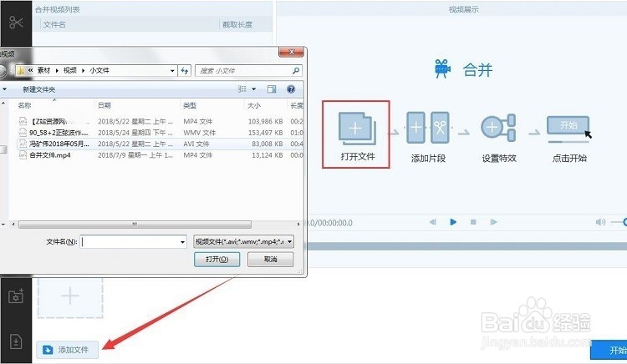Open the download sidebar icon
This screenshot has width=627, height=364.
click(x=16, y=341)
